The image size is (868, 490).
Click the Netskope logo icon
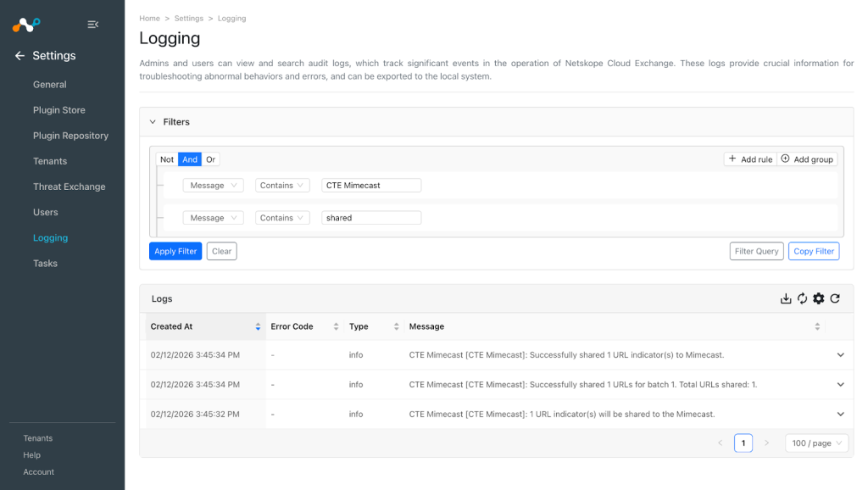[x=26, y=25]
